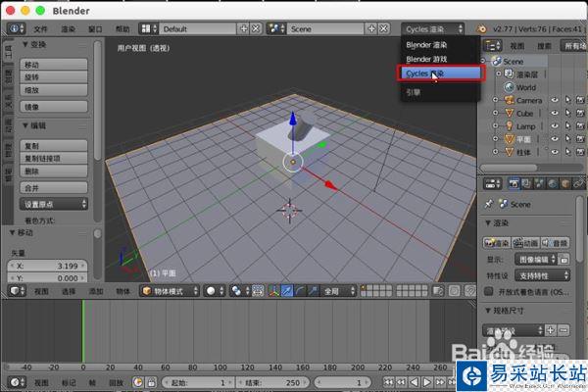The image size is (588, 392).
Task: Choose Blender 游戏 engine from list
Action: (440, 59)
